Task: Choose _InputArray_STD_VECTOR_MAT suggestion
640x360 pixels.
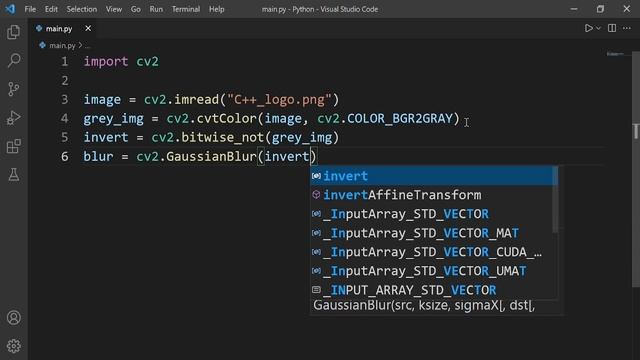Action: (x=431, y=233)
